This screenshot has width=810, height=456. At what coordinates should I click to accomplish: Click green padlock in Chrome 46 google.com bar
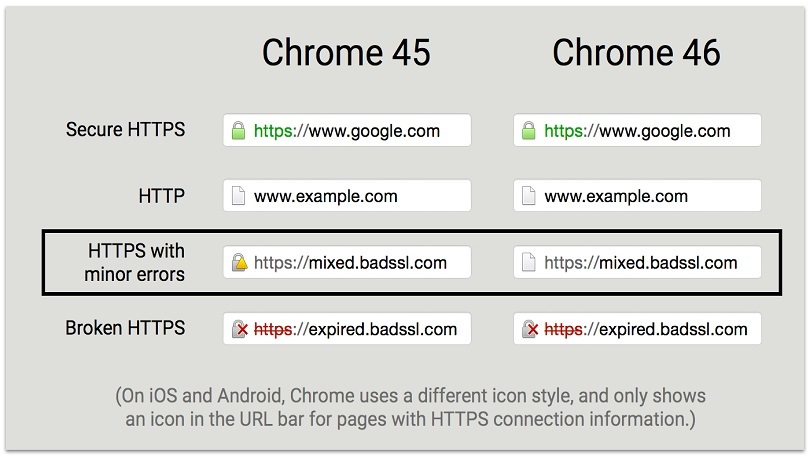click(529, 131)
